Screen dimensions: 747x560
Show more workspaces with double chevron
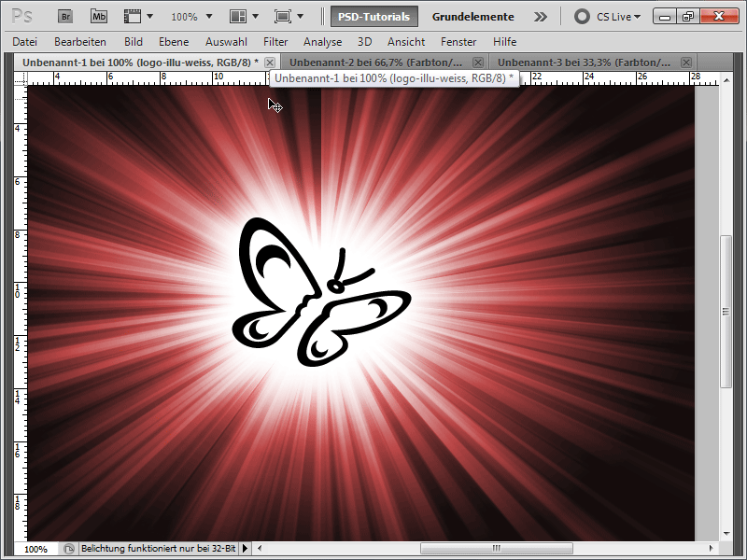(x=541, y=17)
